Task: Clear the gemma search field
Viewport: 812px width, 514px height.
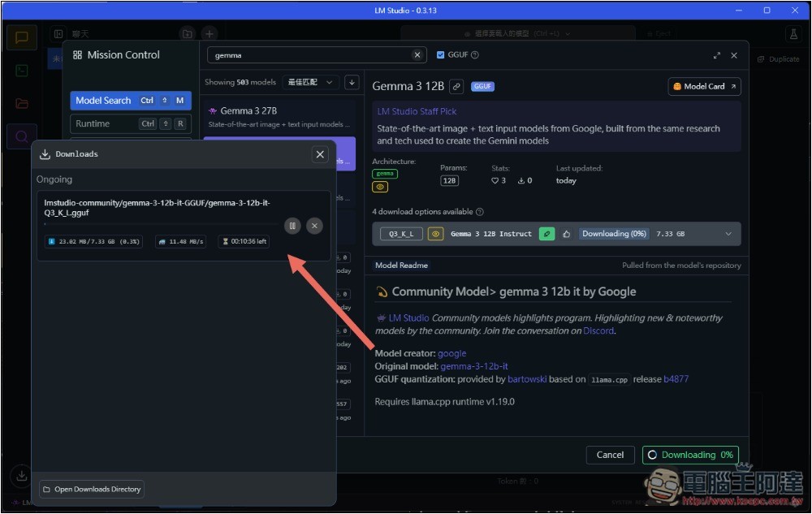Action: point(417,55)
